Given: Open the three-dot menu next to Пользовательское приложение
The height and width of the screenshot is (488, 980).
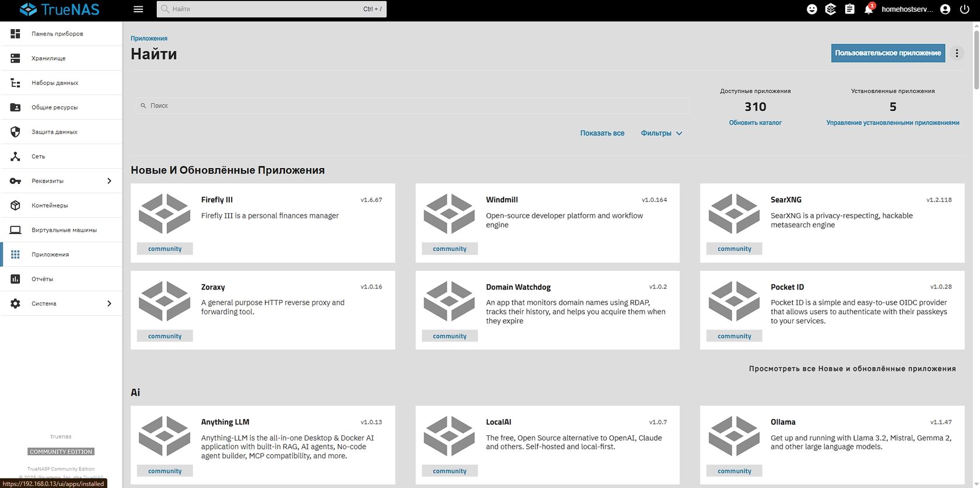Looking at the screenshot, I should point(957,53).
